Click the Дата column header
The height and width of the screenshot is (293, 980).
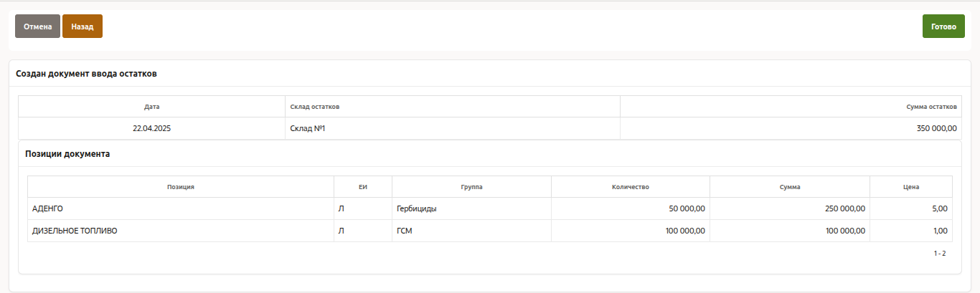151,107
